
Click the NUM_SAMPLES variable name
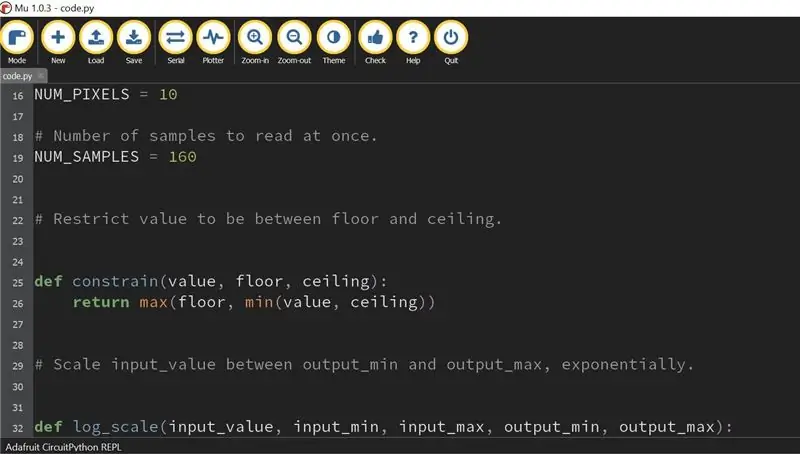pos(86,157)
